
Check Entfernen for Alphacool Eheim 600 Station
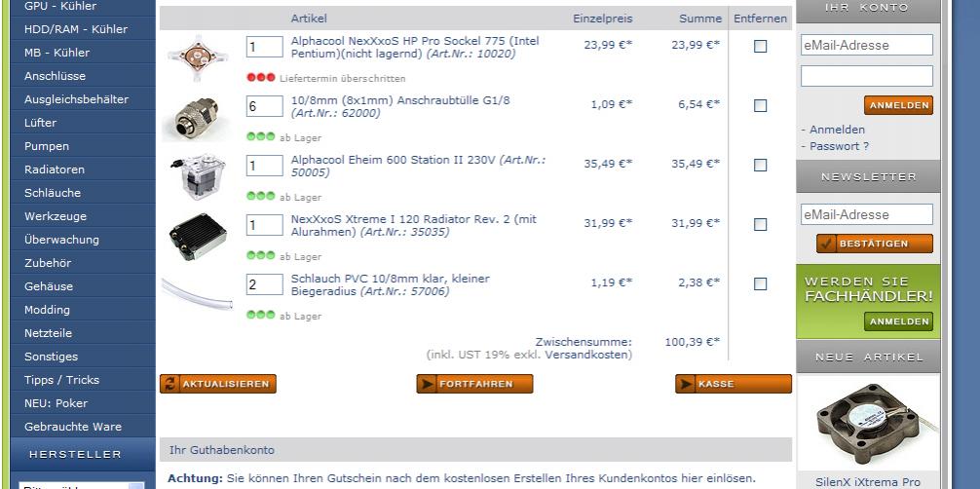(x=760, y=165)
